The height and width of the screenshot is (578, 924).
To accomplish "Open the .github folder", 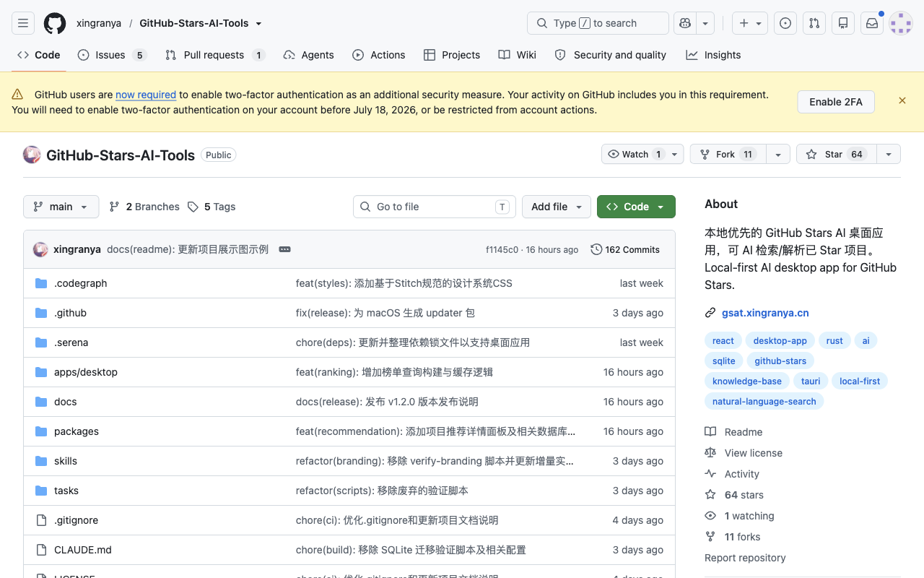I will coord(70,313).
